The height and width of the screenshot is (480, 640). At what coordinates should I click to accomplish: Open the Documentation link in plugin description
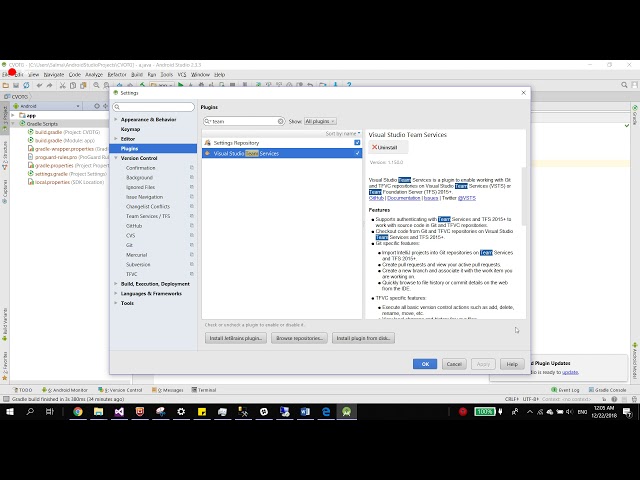tap(404, 198)
